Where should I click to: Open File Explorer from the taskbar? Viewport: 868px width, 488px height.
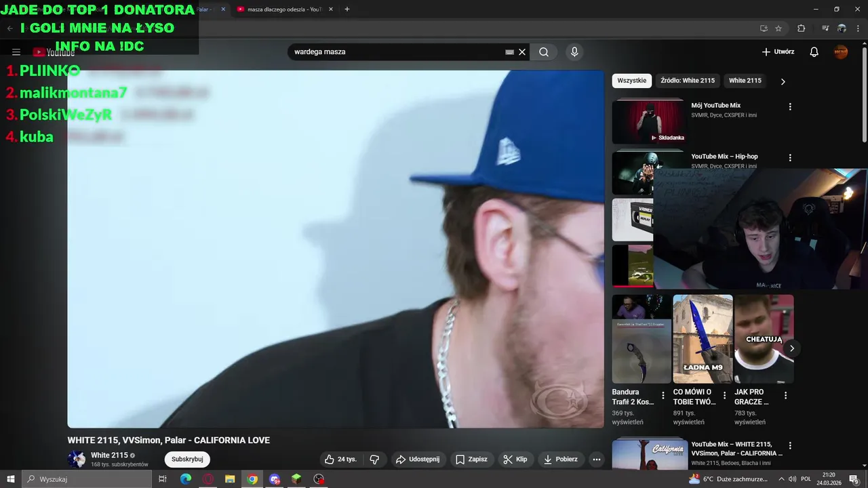coord(230,479)
